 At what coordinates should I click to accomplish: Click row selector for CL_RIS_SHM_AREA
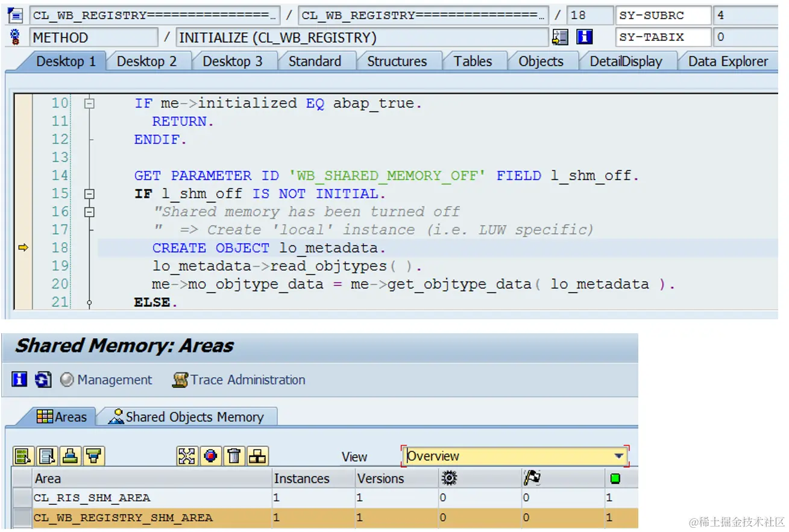pyautogui.click(x=22, y=498)
